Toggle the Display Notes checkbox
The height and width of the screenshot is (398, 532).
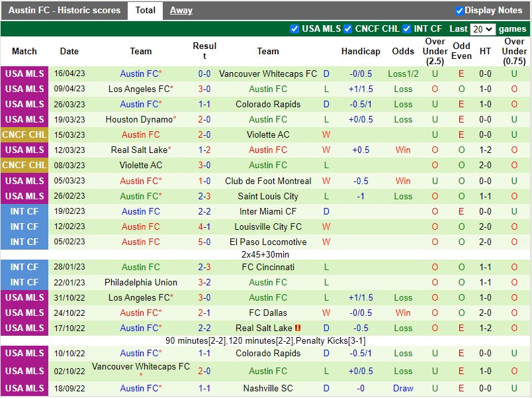(459, 11)
